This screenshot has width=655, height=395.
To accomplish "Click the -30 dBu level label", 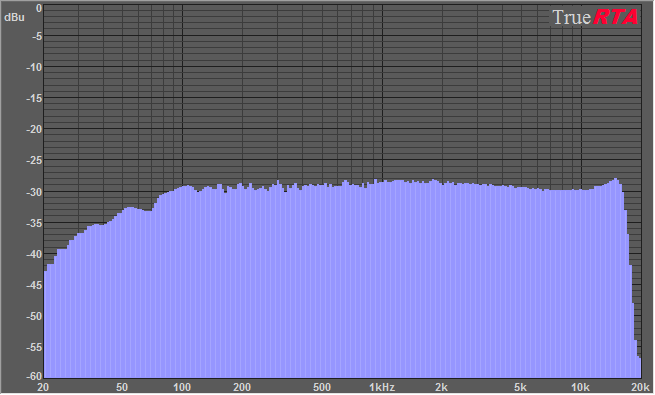I will 34,192.
